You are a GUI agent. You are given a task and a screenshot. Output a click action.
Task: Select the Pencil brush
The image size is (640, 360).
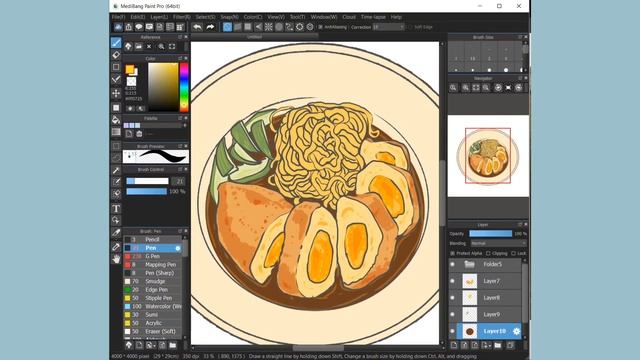click(153, 240)
